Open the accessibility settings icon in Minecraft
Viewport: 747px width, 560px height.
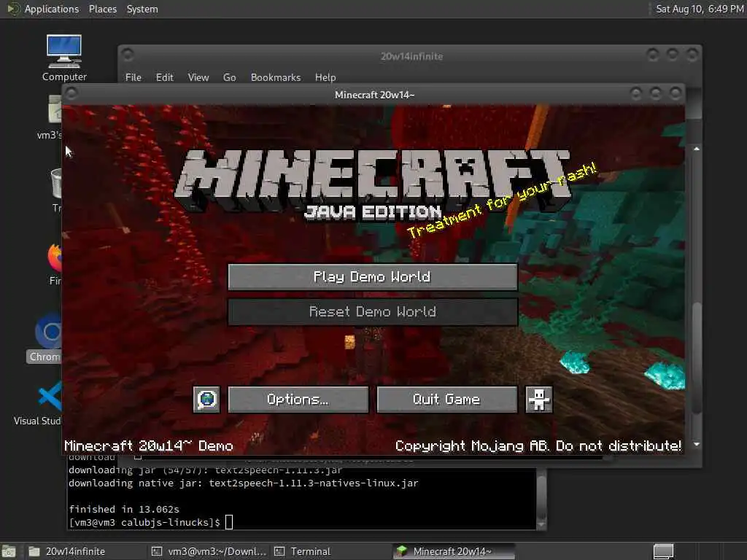coord(539,399)
